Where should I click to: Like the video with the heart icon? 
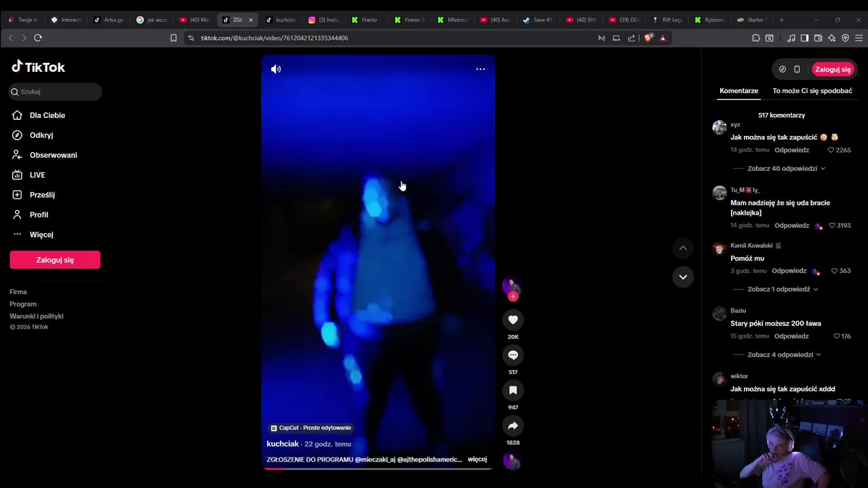[x=513, y=320]
